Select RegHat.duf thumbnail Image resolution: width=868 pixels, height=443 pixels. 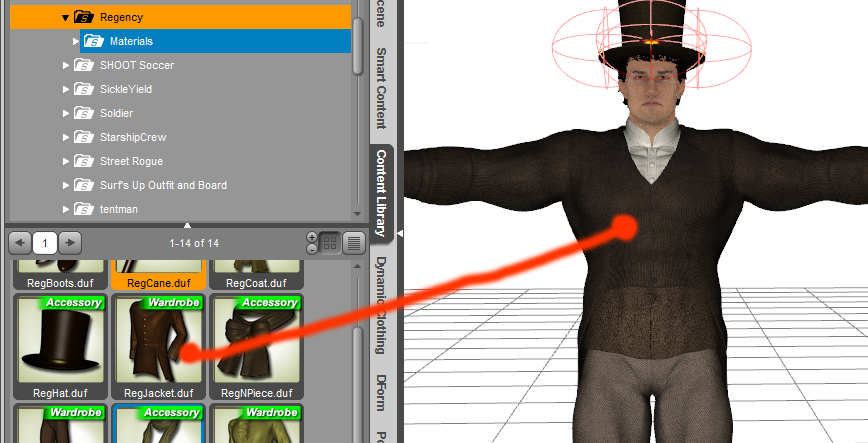[60, 347]
